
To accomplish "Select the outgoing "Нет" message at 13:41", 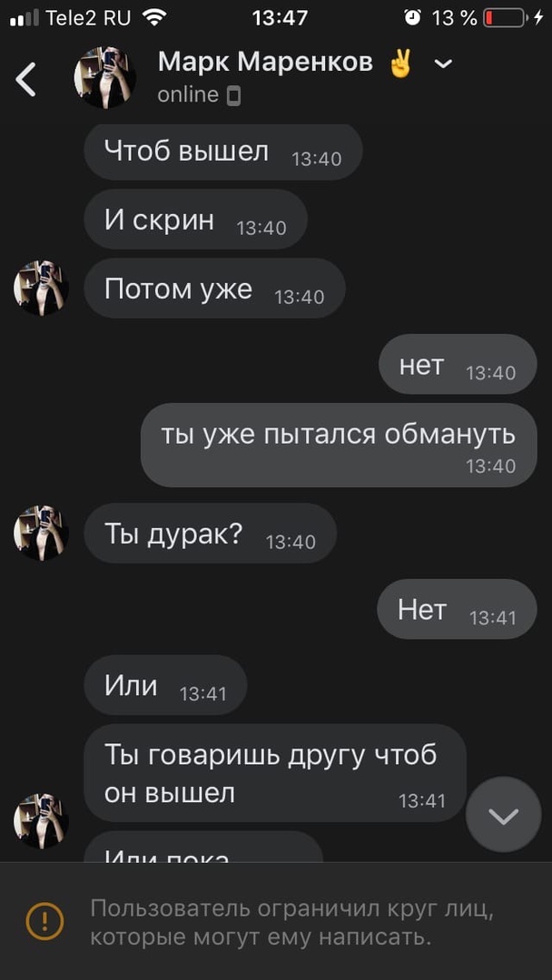I will point(457,609).
